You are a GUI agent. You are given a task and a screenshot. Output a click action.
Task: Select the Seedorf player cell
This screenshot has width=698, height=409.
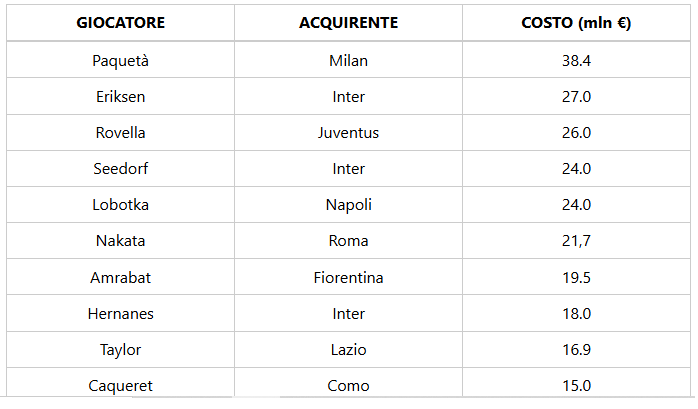point(121,169)
